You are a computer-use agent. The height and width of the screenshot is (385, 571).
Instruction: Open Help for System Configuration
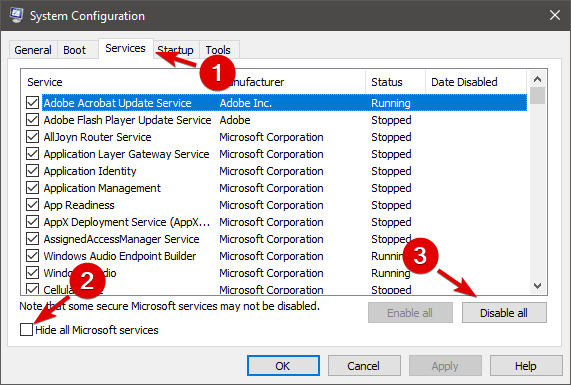[526, 366]
